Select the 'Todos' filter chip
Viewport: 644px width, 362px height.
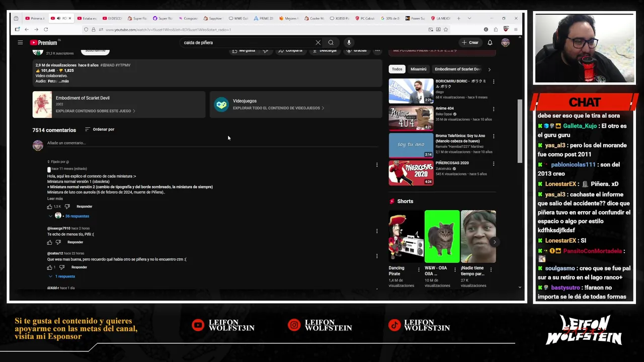(397, 69)
